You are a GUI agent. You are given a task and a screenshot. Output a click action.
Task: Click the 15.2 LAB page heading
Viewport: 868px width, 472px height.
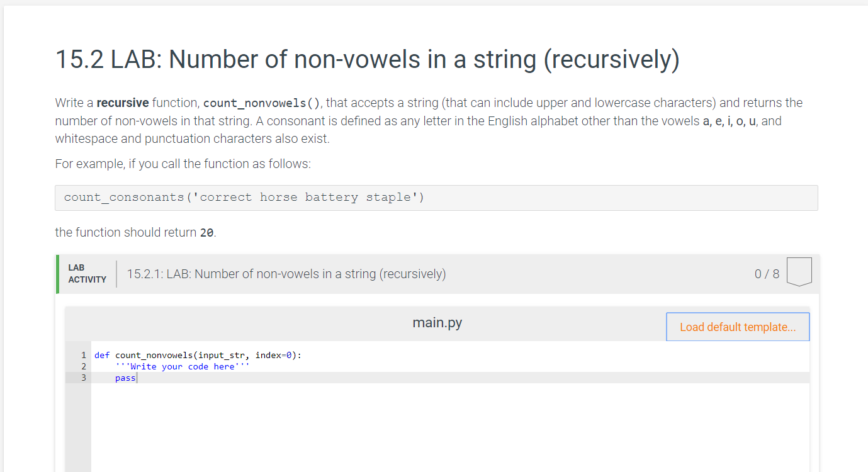[x=367, y=59]
